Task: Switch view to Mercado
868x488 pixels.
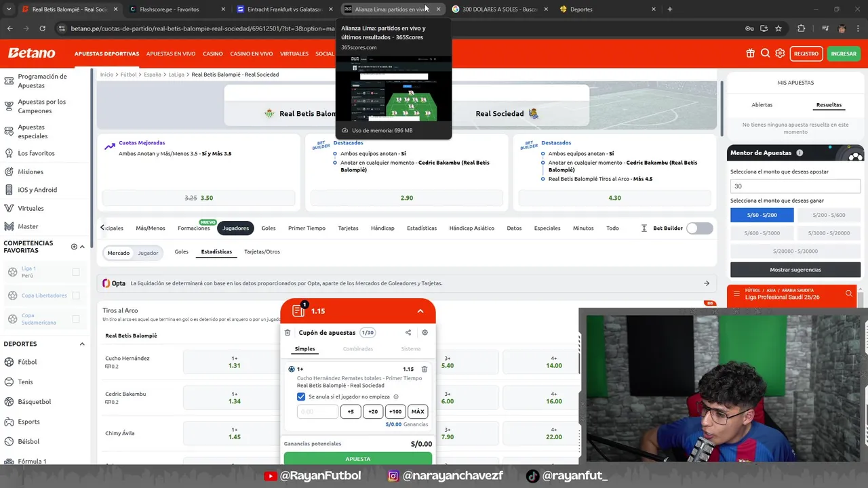Action: pyautogui.click(x=118, y=253)
